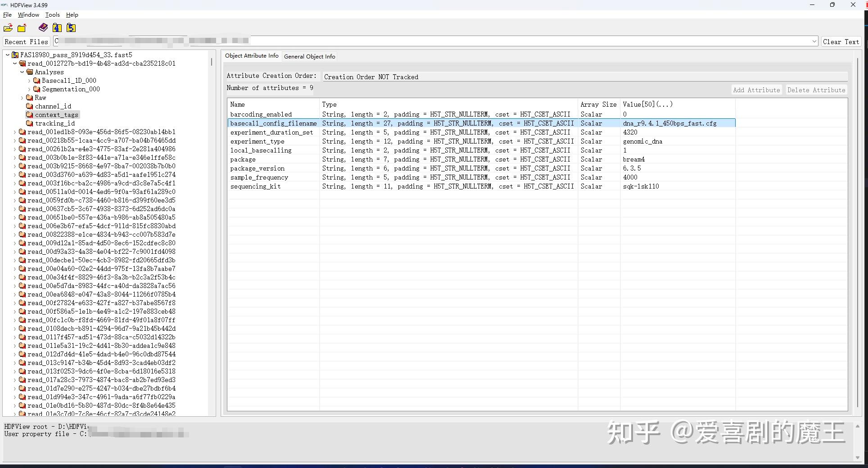Viewport: 868px width, 468px height.
Task: Switch to the General Object Info tab
Action: click(x=309, y=56)
